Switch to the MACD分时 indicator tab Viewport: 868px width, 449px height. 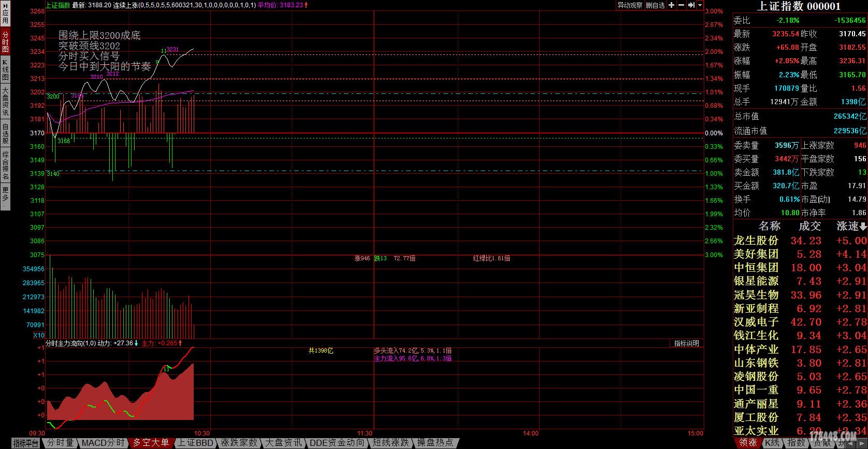tap(103, 443)
